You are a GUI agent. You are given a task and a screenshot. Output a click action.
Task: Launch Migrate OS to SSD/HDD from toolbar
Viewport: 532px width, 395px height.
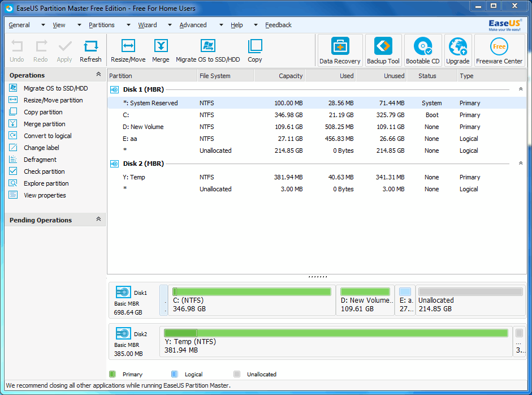click(x=207, y=51)
